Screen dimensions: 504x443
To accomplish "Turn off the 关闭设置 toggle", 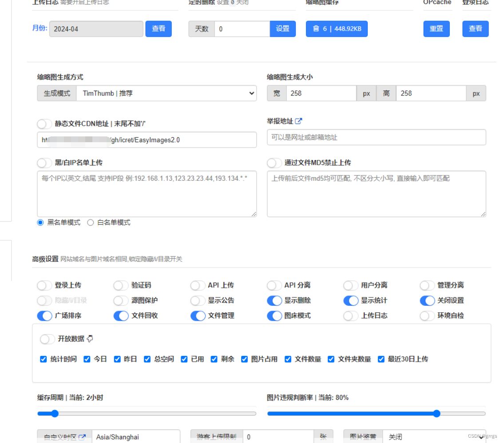I will (428, 300).
